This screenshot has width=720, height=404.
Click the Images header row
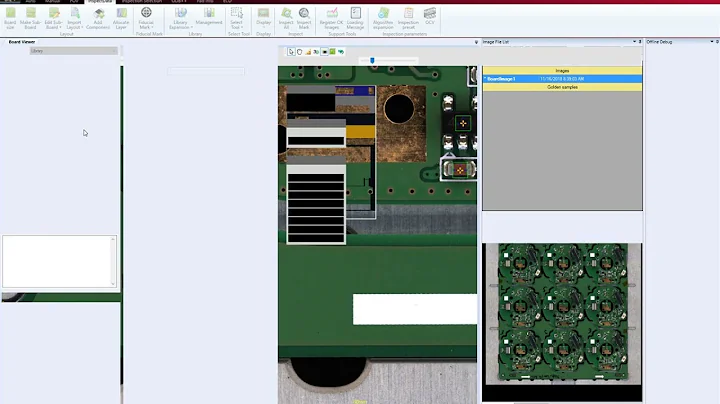click(x=562, y=71)
